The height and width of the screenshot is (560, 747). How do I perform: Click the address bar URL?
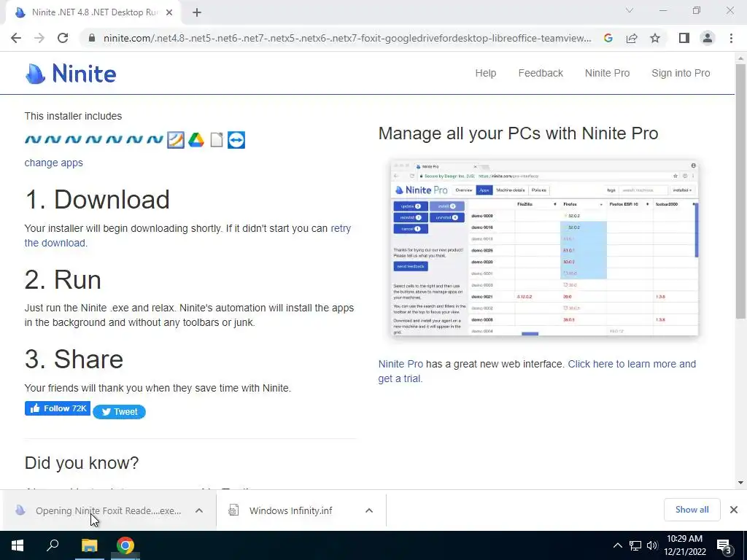[x=347, y=38]
